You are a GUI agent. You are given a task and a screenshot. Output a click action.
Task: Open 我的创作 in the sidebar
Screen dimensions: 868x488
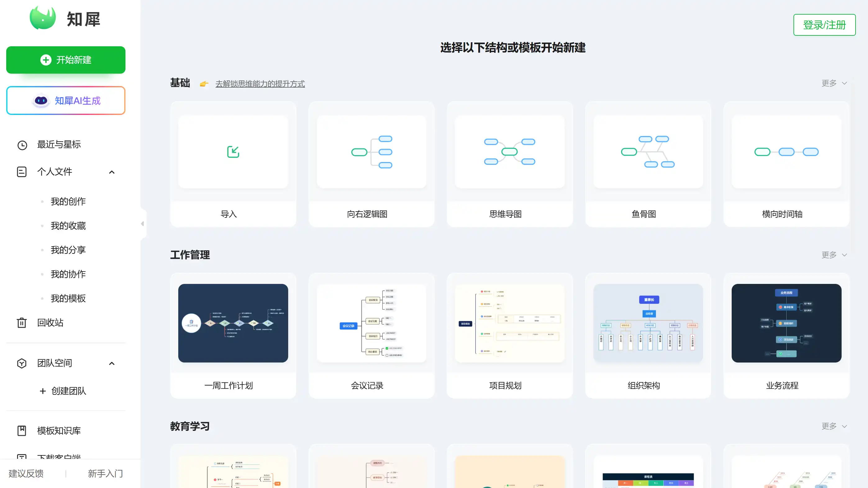coord(68,202)
